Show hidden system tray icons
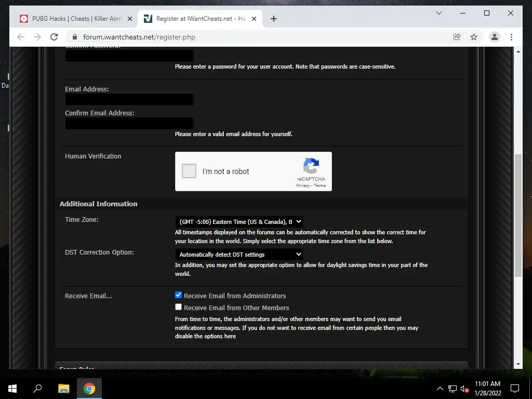This screenshot has height=399, width=532. [440, 389]
